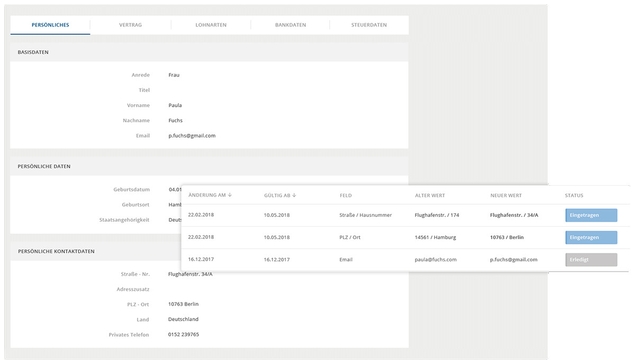This screenshot has height=364, width=635.
Task: Select the Neuer Wert column header
Action: point(506,196)
